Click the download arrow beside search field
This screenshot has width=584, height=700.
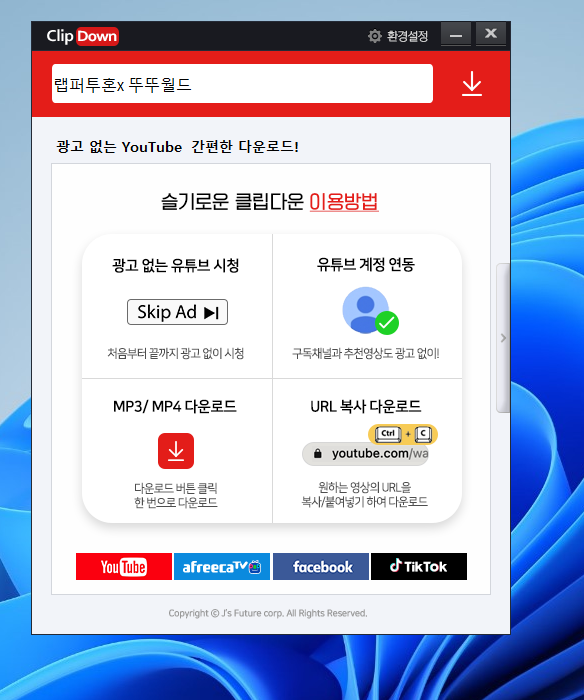(471, 84)
